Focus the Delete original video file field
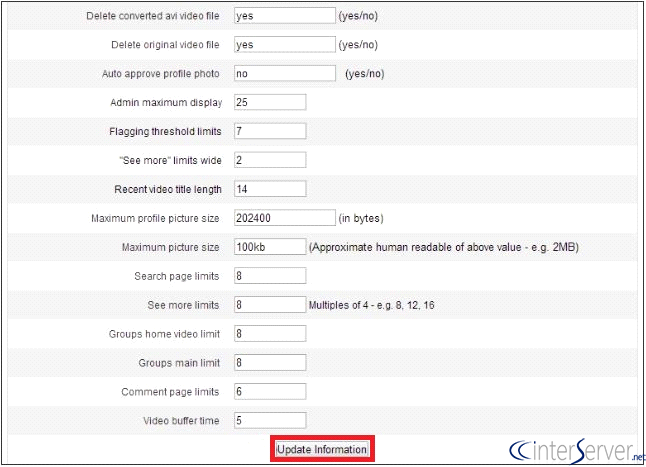The image size is (646, 467). 285,44
